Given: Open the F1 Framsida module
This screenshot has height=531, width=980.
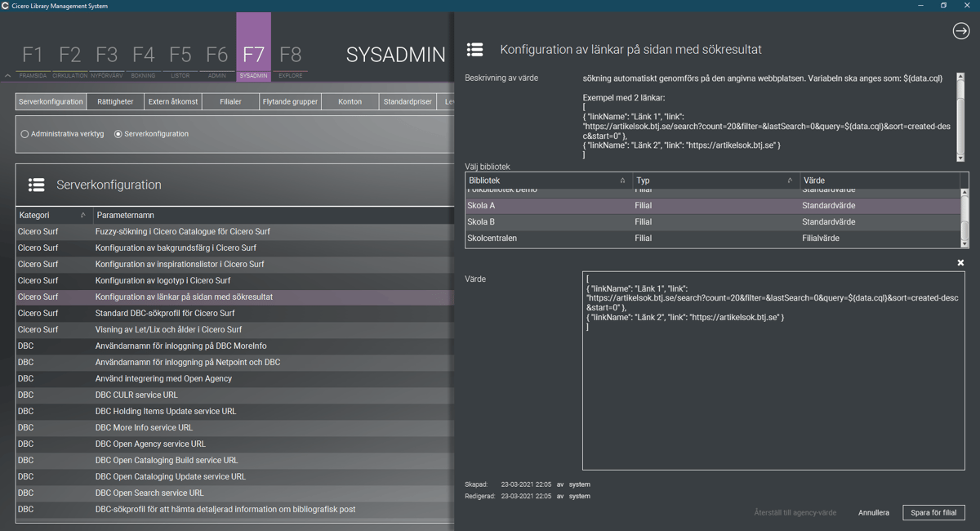Looking at the screenshot, I should click(33, 60).
